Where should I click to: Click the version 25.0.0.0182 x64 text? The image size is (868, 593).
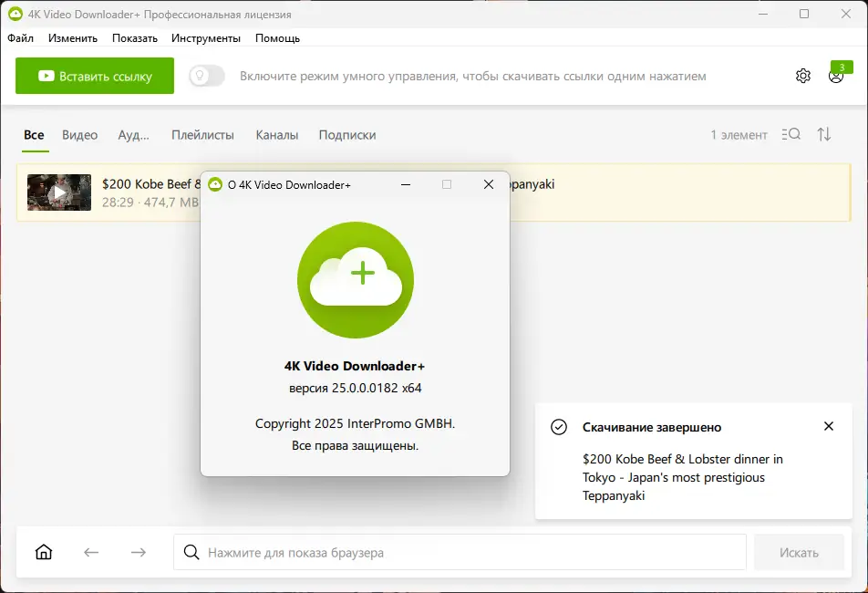tap(356, 388)
